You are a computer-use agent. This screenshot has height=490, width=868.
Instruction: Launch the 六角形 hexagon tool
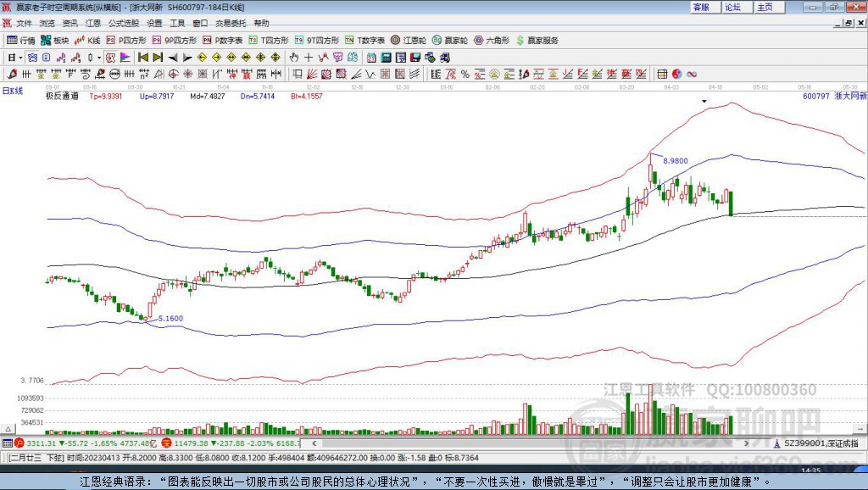pos(492,40)
